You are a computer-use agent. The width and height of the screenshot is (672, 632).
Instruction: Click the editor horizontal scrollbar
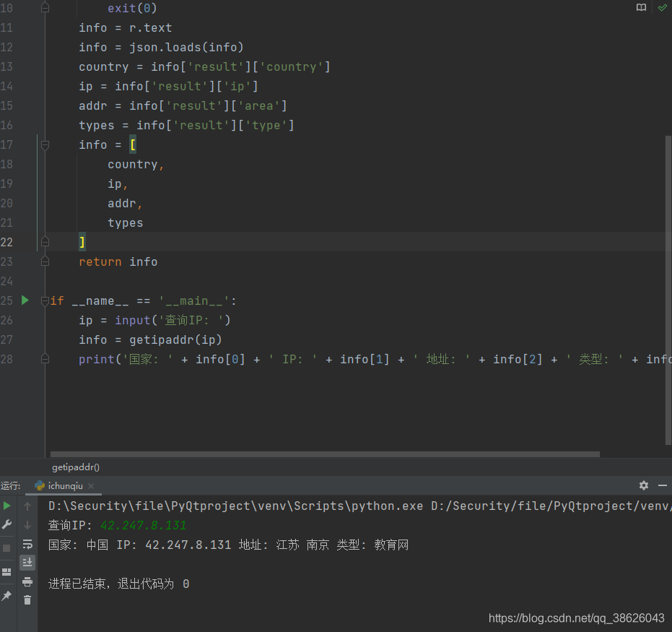tap(325, 454)
